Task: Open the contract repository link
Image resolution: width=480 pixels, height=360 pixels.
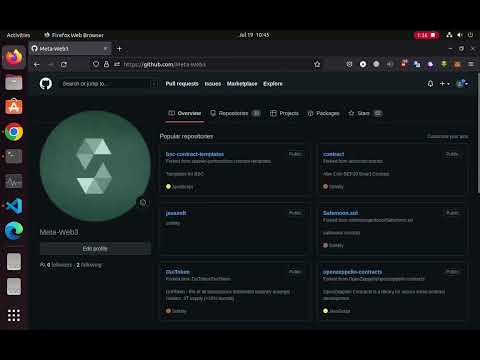Action: pos(333,154)
